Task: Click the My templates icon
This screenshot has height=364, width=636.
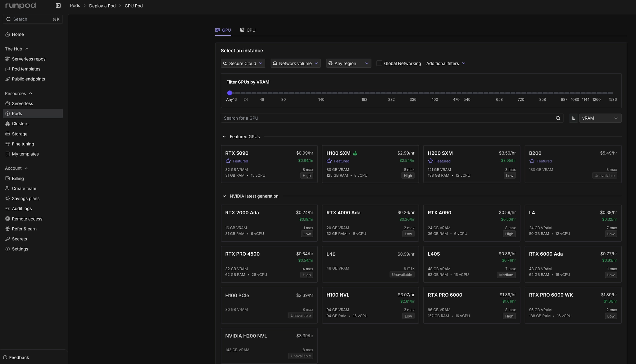Action: coord(7,154)
